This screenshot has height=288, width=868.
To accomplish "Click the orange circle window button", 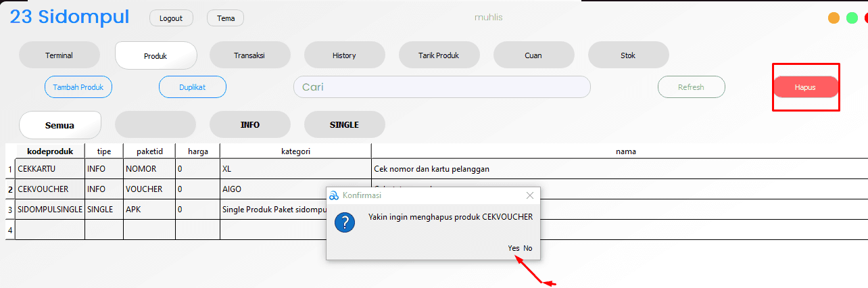I will coord(834,18).
